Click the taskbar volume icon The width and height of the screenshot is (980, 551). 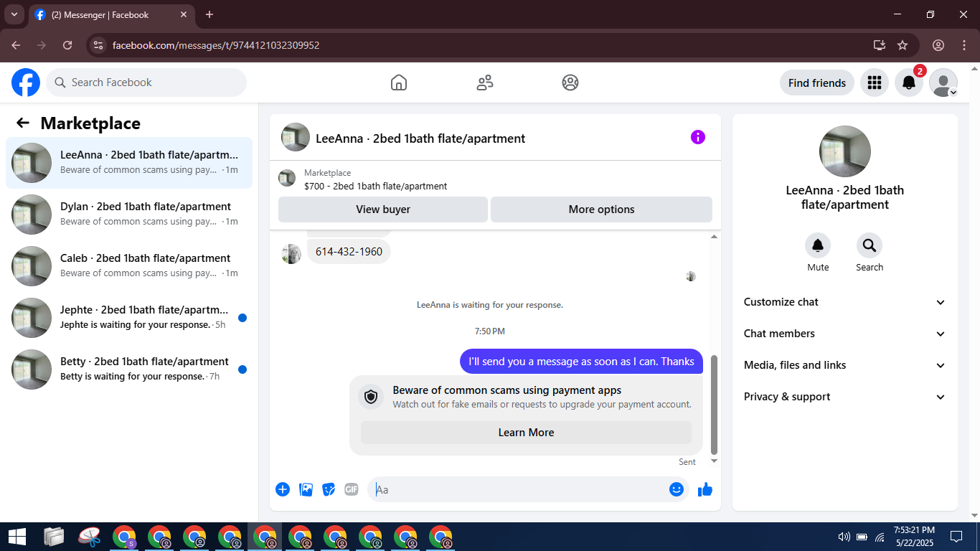pos(844,537)
